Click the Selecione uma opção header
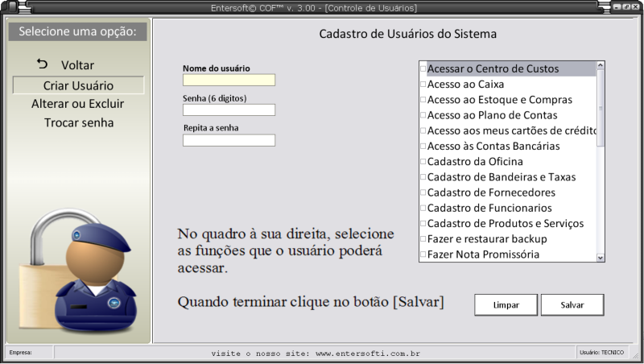Viewport: 644px width, 364px height. point(77,31)
